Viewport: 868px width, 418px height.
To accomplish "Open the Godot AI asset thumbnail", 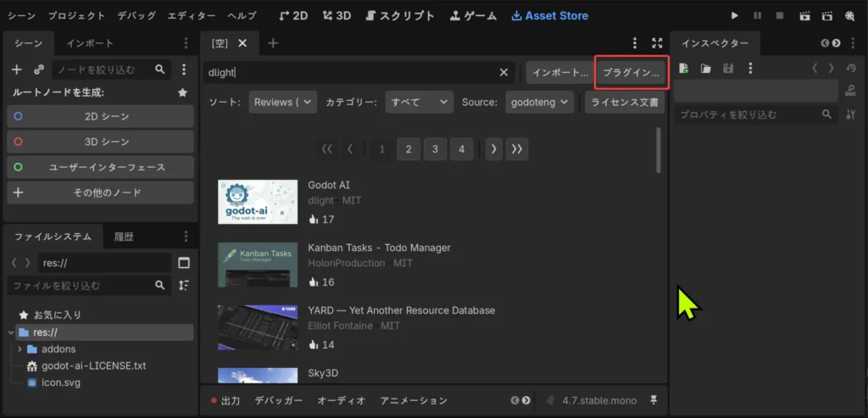I will (258, 202).
